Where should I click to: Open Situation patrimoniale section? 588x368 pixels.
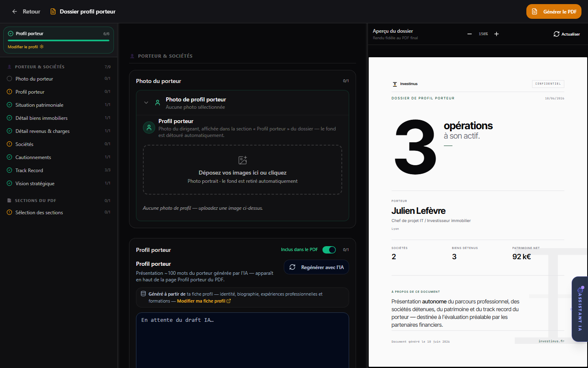coord(58,105)
